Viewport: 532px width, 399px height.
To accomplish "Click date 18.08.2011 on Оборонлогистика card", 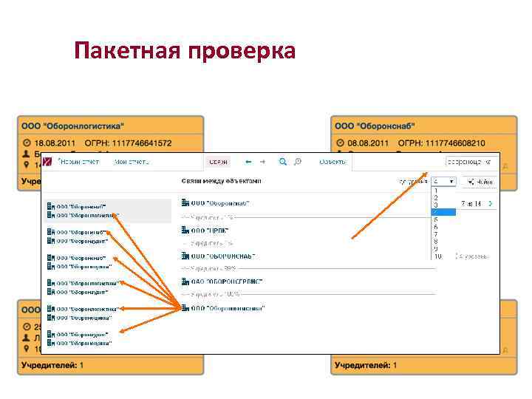I will click(55, 143).
